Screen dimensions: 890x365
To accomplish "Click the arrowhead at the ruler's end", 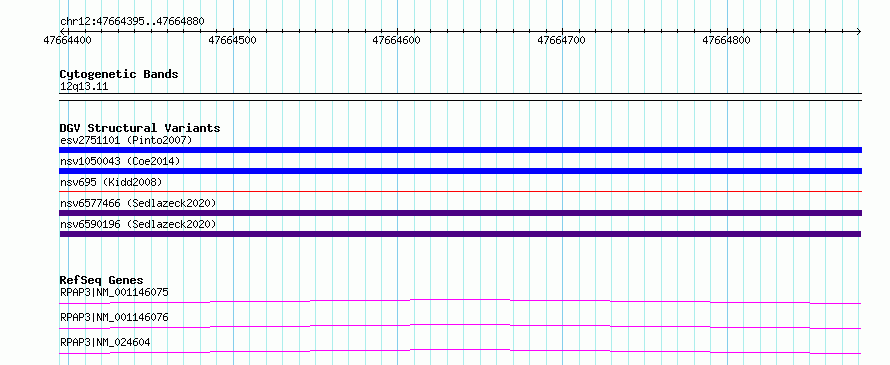I will [859, 31].
